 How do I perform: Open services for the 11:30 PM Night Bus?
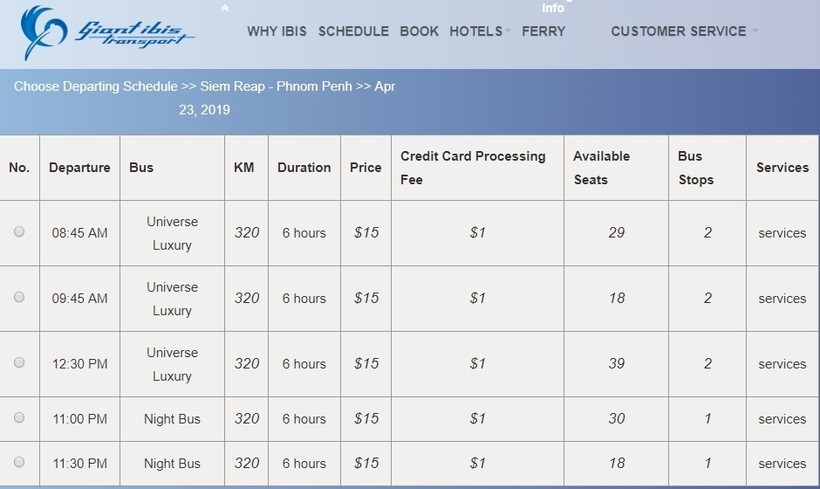781,463
